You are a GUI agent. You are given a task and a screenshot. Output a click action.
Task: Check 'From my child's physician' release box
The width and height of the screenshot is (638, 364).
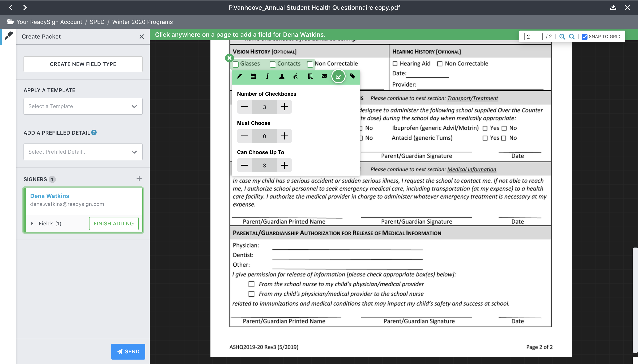251,294
